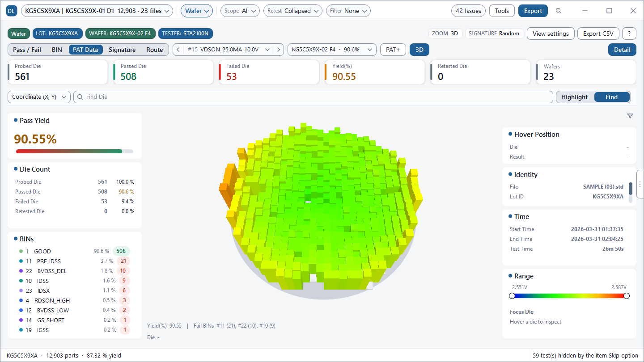Viewport: 644px width, 362px height.
Task: Click into the Find Die input field
Action: point(313,97)
